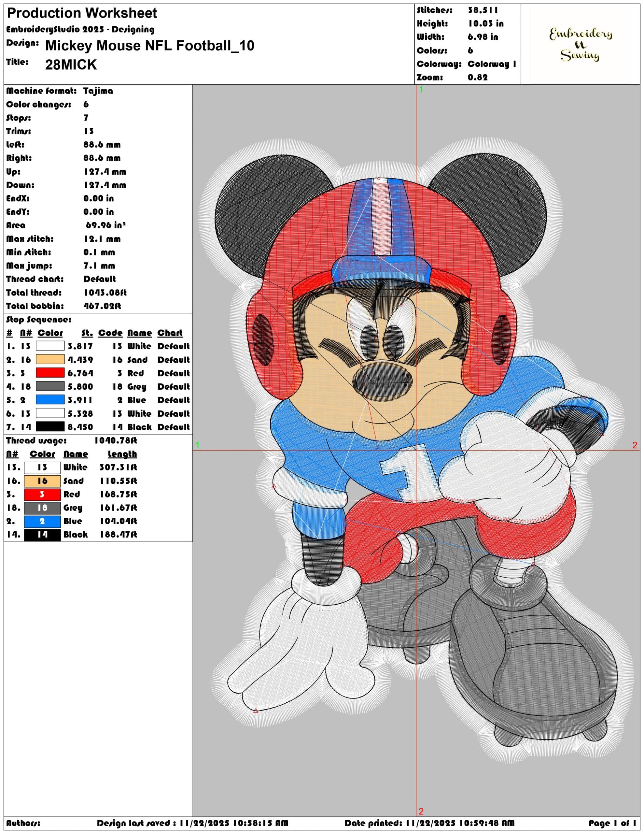
Task: Click the Sand thread length '110.55ft'
Action: (x=118, y=481)
